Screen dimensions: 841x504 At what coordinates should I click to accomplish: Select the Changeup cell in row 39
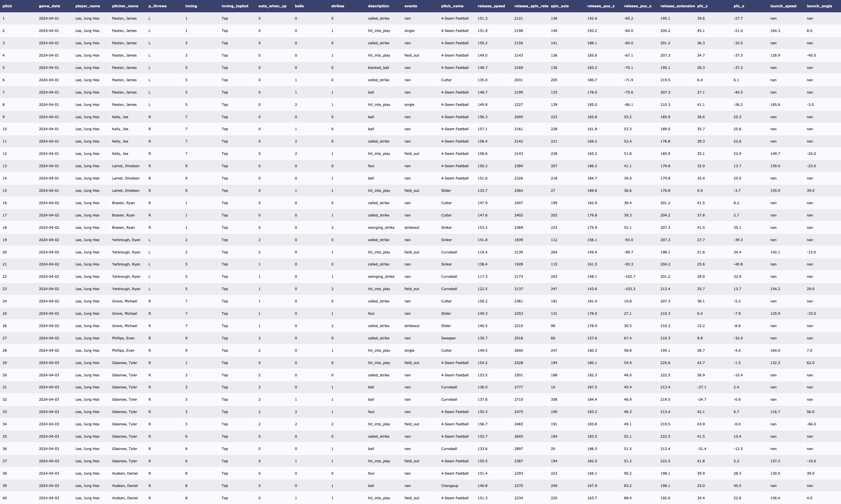(449, 486)
